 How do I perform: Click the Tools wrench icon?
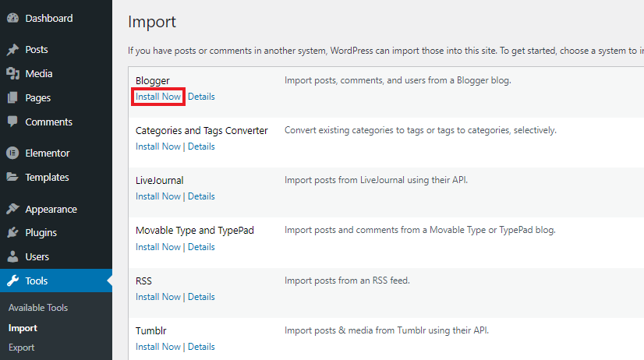pyautogui.click(x=12, y=281)
